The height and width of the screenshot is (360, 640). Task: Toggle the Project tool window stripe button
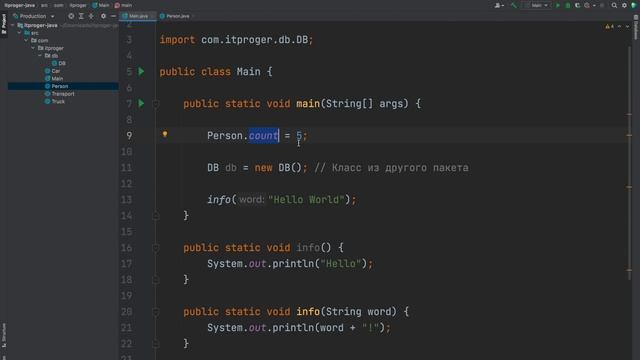4,25
